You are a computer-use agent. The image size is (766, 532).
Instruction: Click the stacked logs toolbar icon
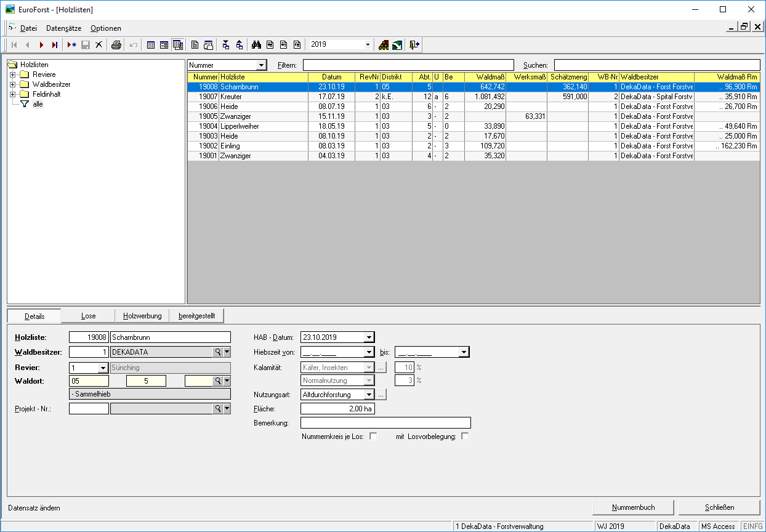pyautogui.click(x=384, y=45)
